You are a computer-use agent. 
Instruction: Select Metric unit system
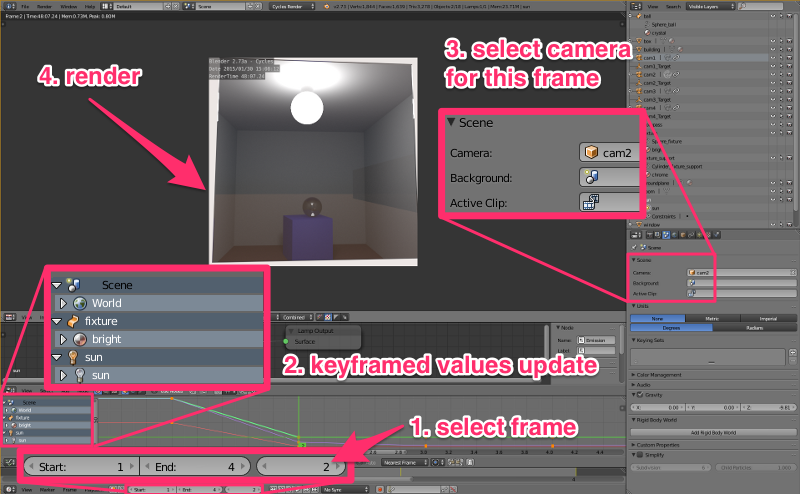coord(712,318)
